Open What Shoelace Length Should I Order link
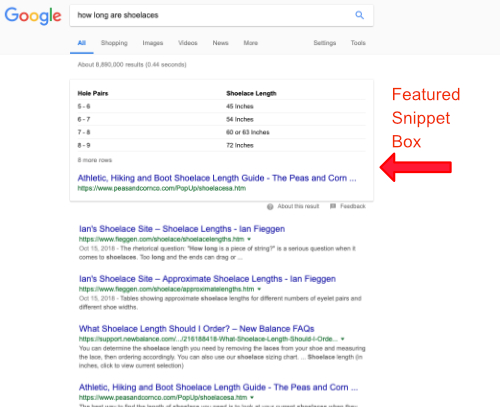 (x=197, y=329)
